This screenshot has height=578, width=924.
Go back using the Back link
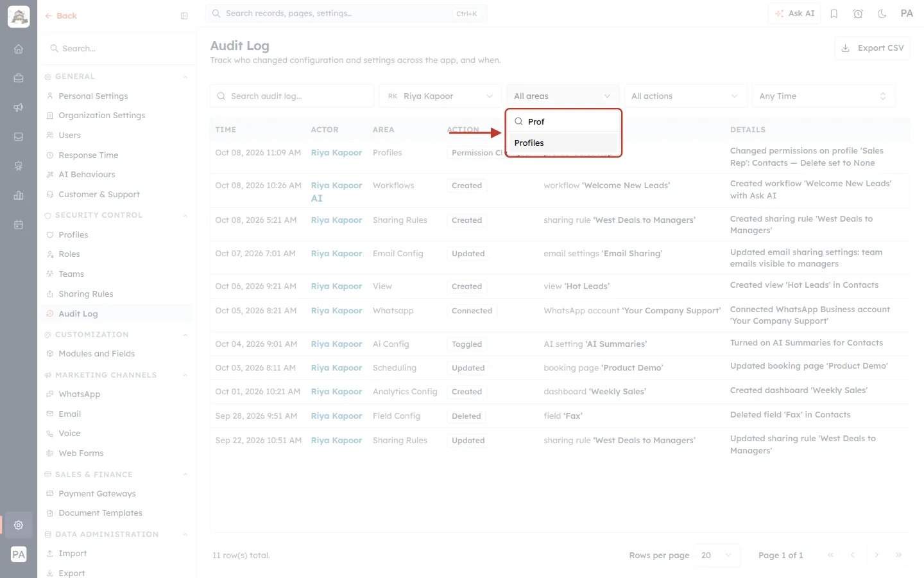coord(61,16)
